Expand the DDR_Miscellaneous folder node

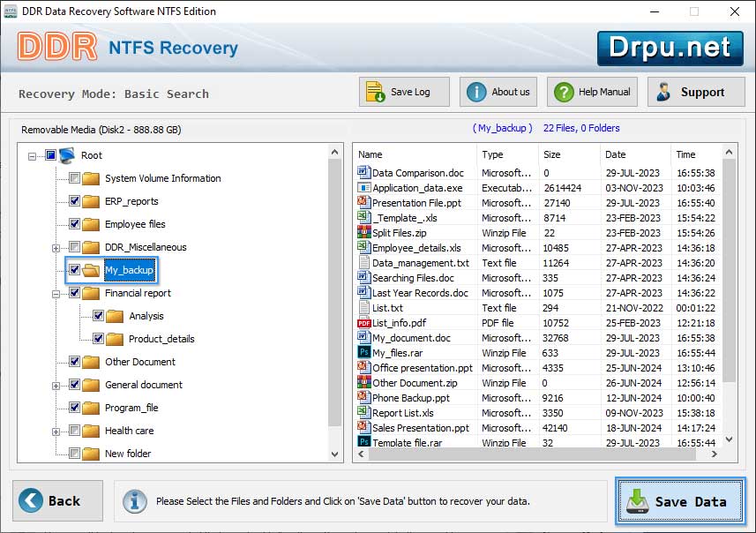[x=56, y=248]
